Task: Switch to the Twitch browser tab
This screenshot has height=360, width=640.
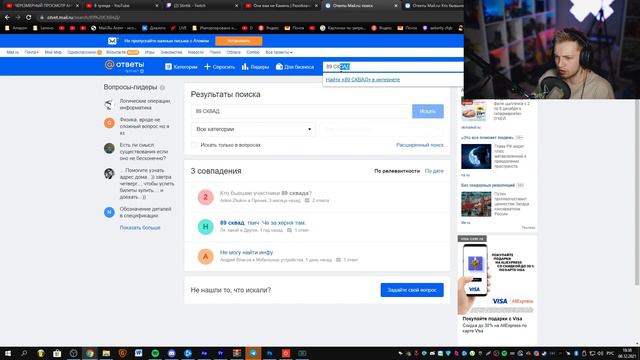Action: click(201, 6)
